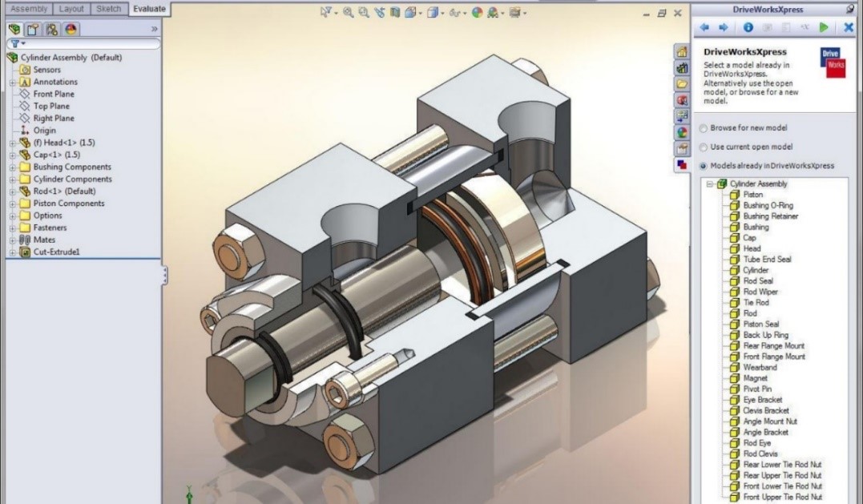Screen dimensions: 863x504
Task: Select Origin in feature tree
Action: (45, 131)
